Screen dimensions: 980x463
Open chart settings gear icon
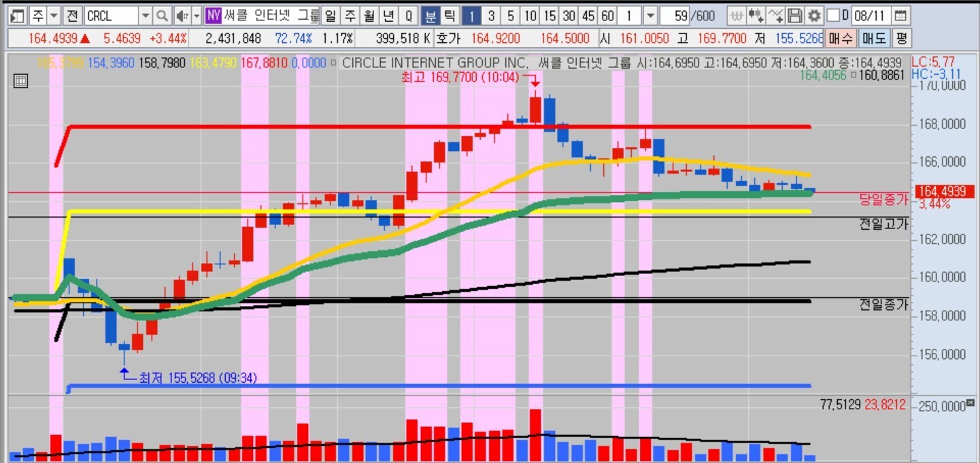[814, 15]
